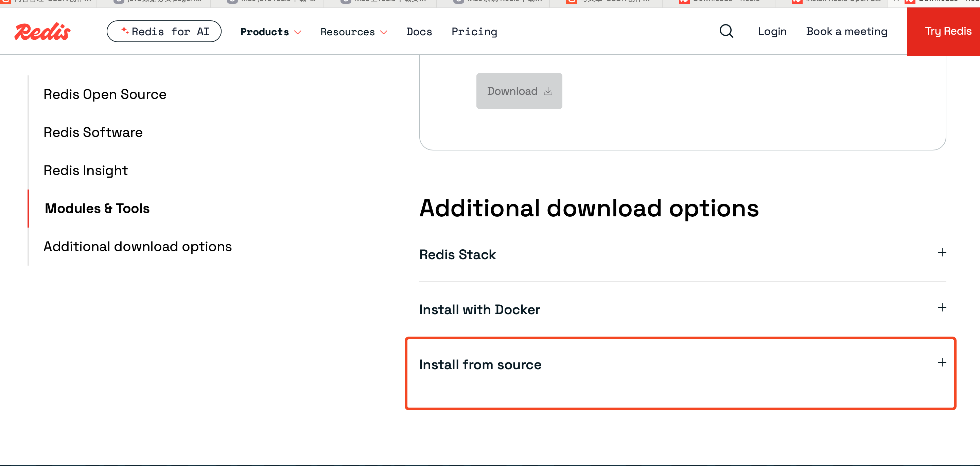Viewport: 980px width, 466px height.
Task: Go to the Docs page
Action: point(419,32)
